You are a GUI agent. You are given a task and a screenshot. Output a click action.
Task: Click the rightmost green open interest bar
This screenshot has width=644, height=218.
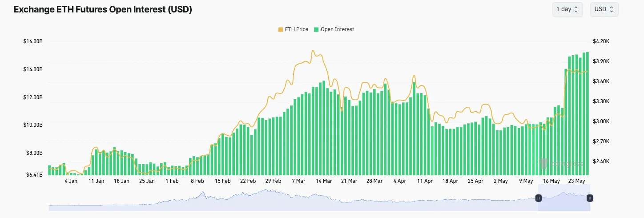(x=588, y=113)
